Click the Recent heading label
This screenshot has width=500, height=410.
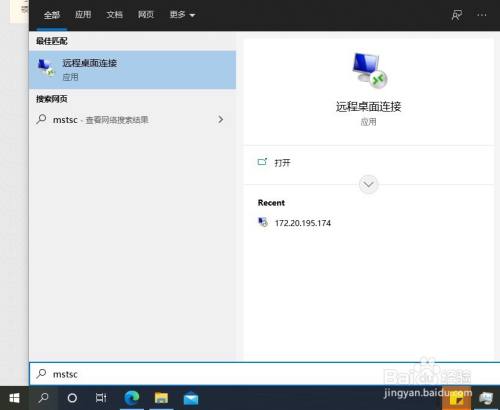click(x=271, y=203)
